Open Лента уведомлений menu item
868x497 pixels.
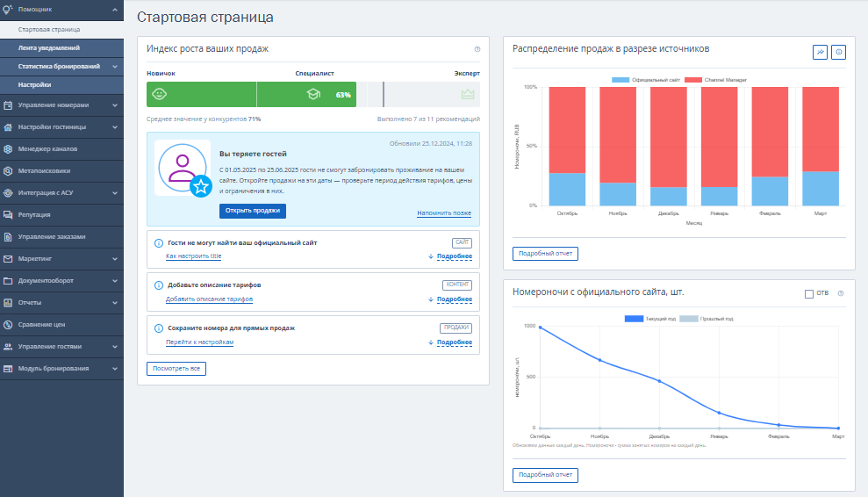[48, 47]
